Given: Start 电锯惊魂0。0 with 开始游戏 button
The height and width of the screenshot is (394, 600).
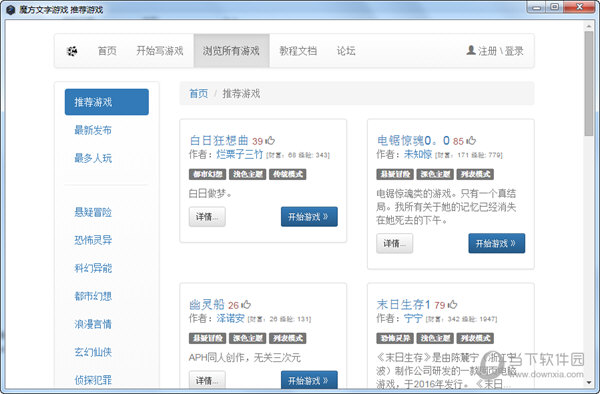Looking at the screenshot, I should (x=497, y=243).
